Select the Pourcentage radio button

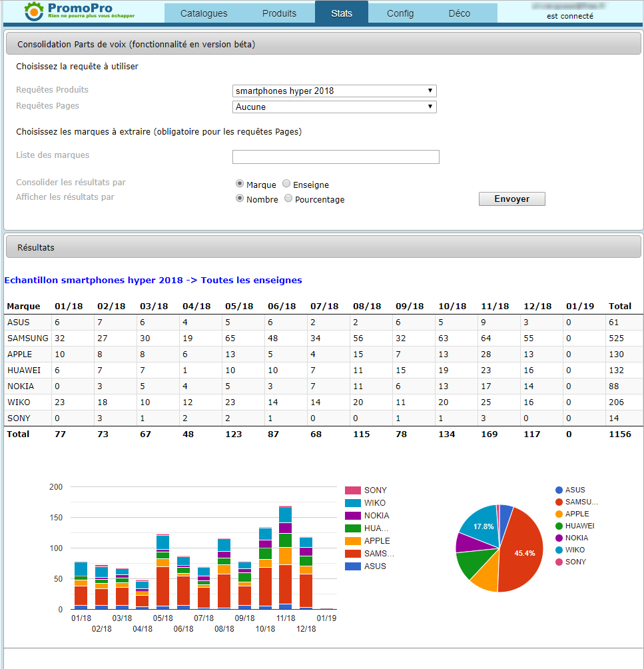288,199
